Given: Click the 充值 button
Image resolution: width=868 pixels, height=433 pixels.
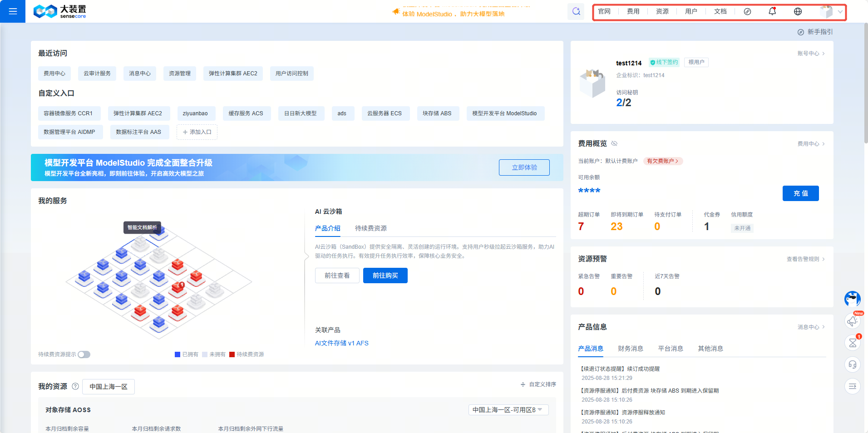Looking at the screenshot, I should 800,193.
